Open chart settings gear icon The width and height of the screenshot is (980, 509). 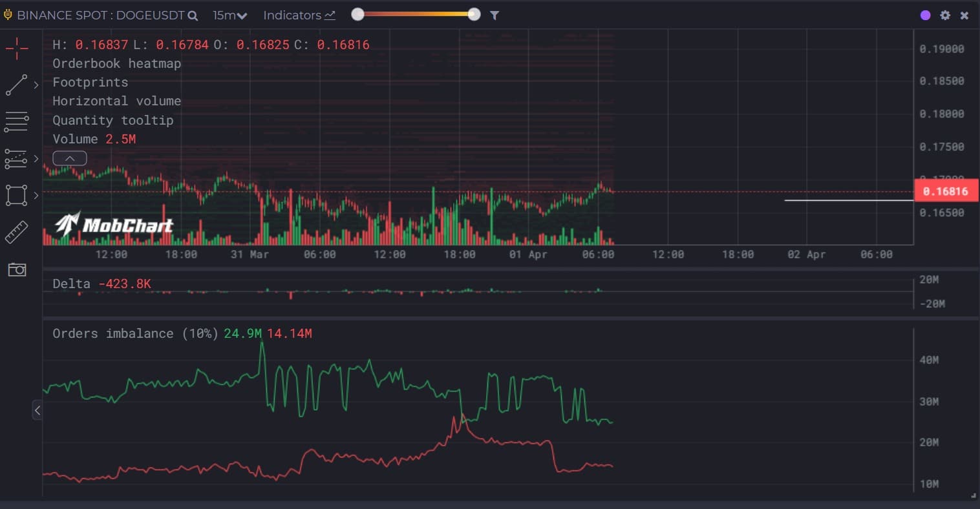pos(945,15)
